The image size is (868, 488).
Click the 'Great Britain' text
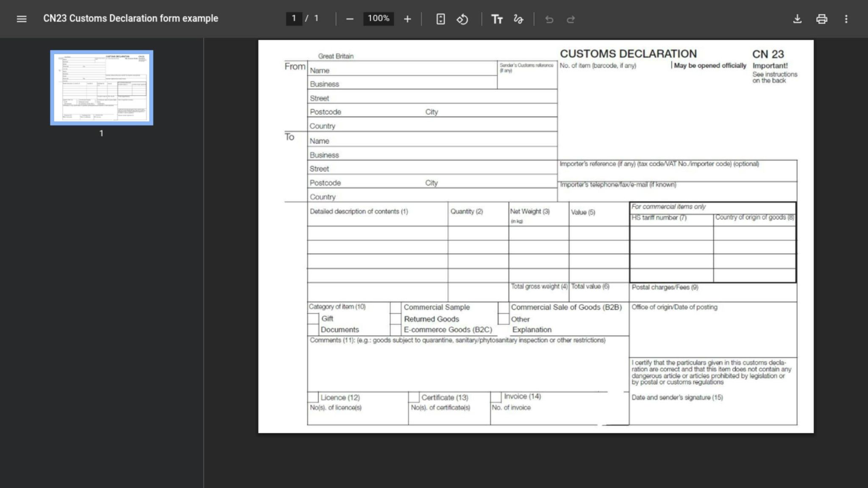(336, 56)
